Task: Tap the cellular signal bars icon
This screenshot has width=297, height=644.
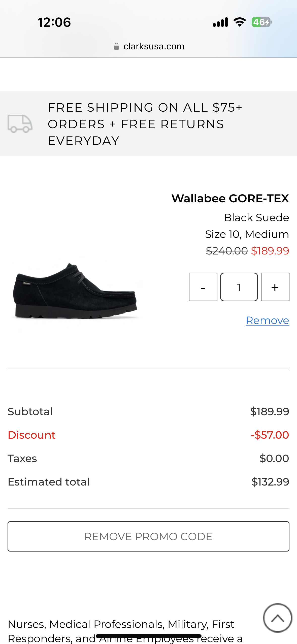Action: [x=220, y=22]
